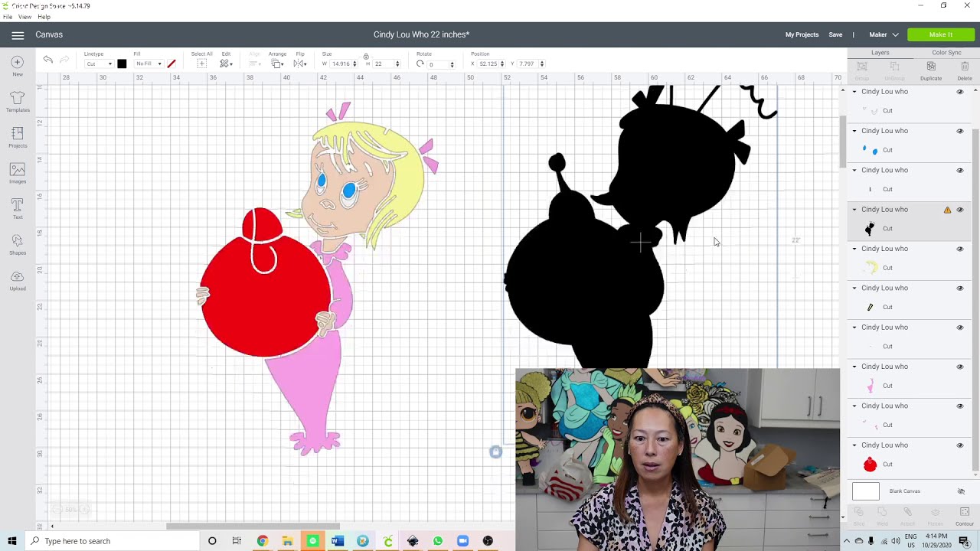
Task: Open the Upload panel
Action: pyautogui.click(x=17, y=281)
